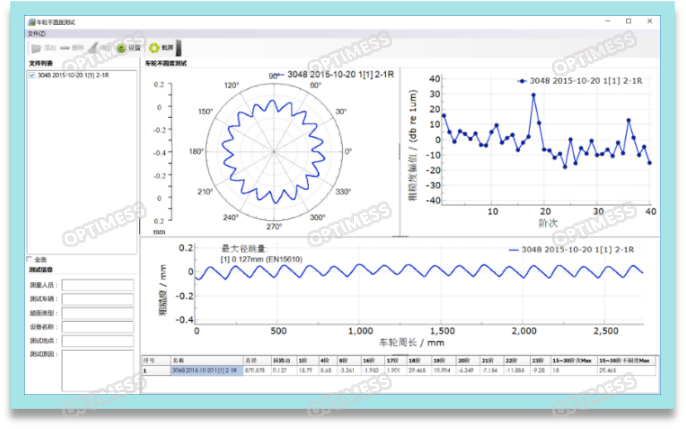686x429 pixels.
Task: Click the 名称 column header in table
Action: (x=178, y=360)
